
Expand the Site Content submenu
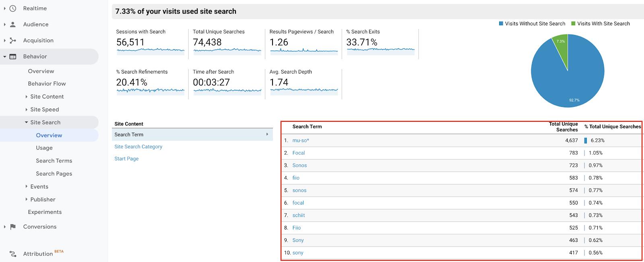pyautogui.click(x=27, y=97)
